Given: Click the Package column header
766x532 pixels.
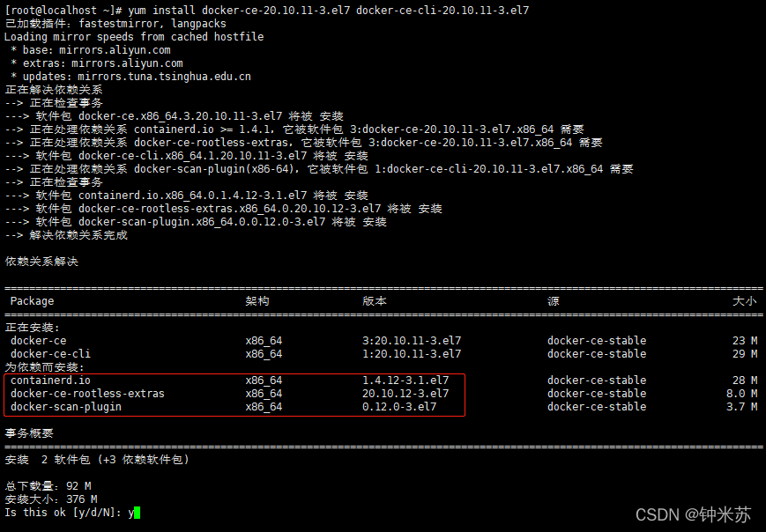Looking at the screenshot, I should (33, 301).
